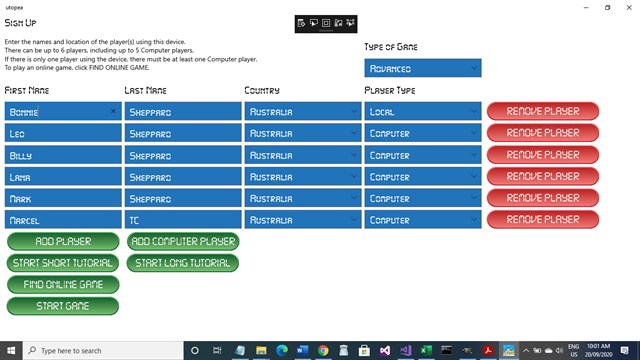The width and height of the screenshot is (640, 360).
Task: Click the Add Player button
Action: (63, 241)
